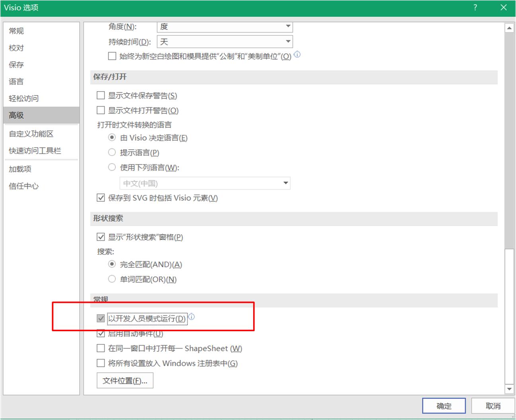This screenshot has height=420, width=516.
Task: Click the 文件位置(F)... button
Action: 125,381
